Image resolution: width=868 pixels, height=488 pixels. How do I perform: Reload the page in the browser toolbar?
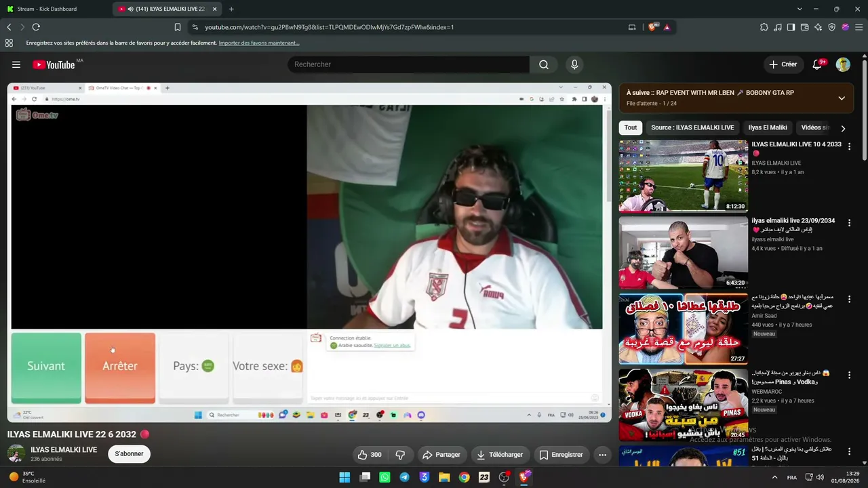click(x=36, y=27)
